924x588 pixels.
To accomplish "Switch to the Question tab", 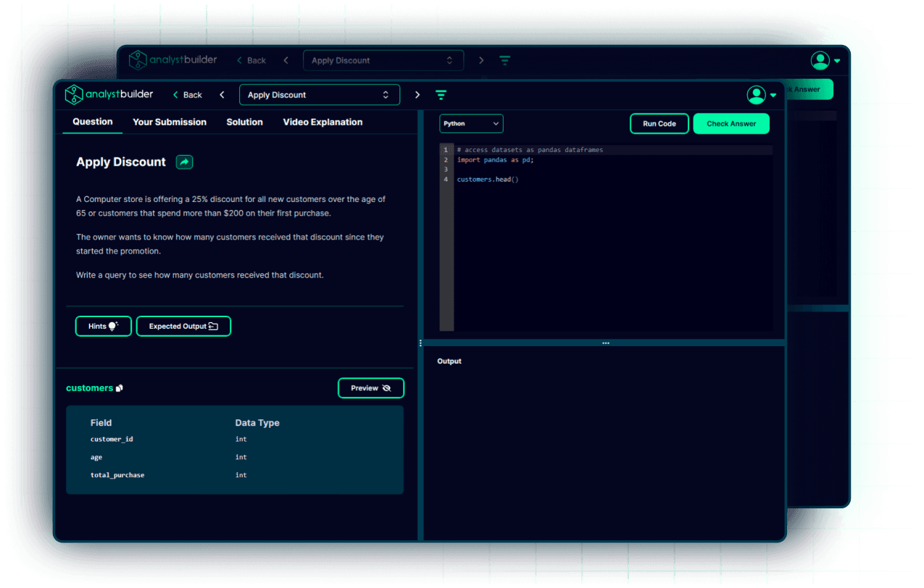I will pos(93,122).
